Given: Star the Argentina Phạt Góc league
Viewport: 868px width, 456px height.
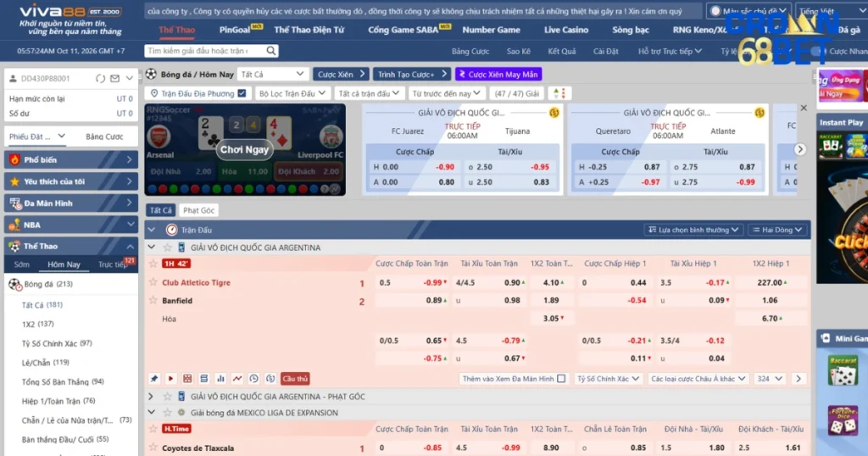Looking at the screenshot, I should pyautogui.click(x=167, y=397).
